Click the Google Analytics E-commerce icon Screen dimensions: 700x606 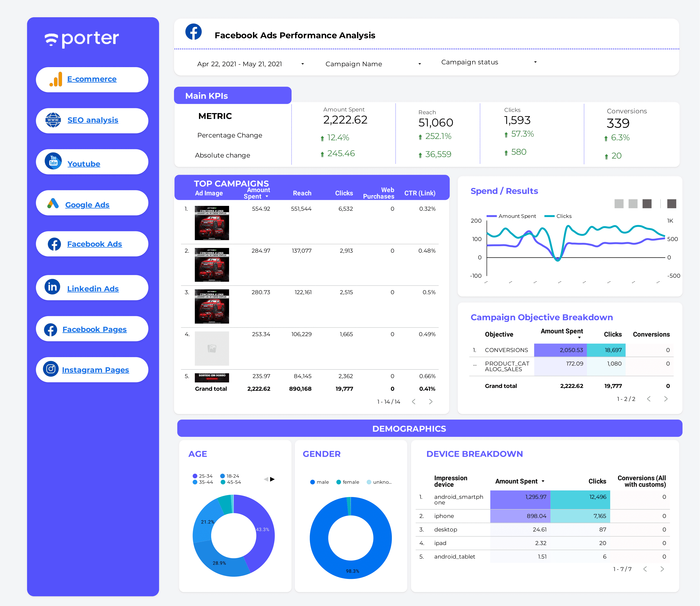[x=56, y=79]
